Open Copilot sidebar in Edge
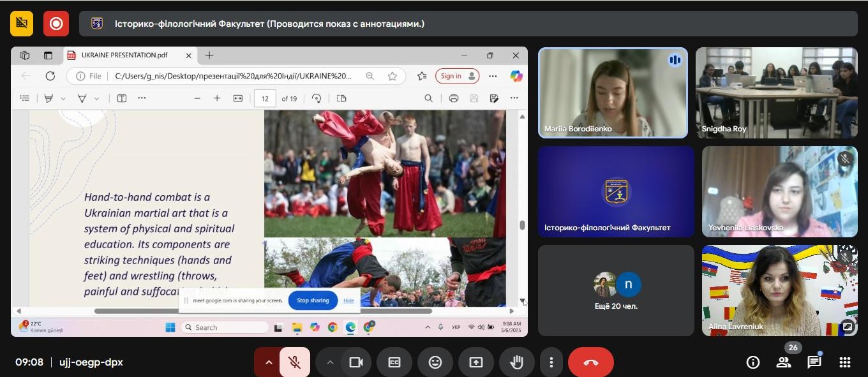Image resolution: width=868 pixels, height=377 pixels. 516,76
